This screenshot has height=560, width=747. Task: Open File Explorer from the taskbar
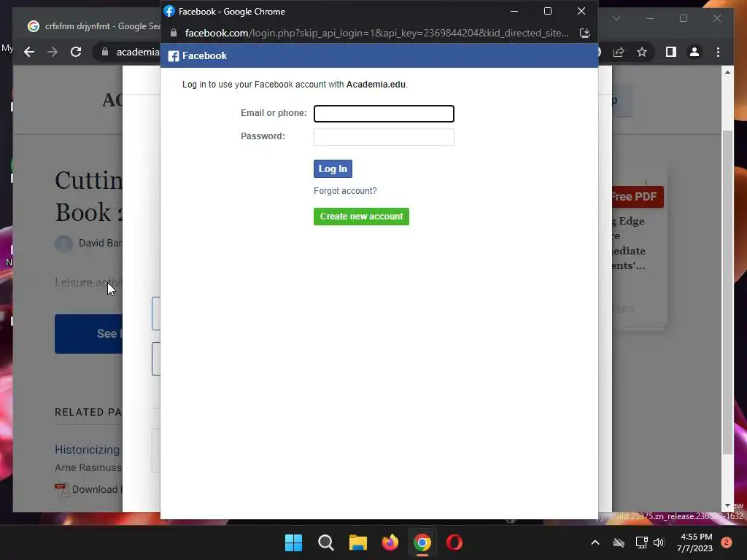click(357, 542)
